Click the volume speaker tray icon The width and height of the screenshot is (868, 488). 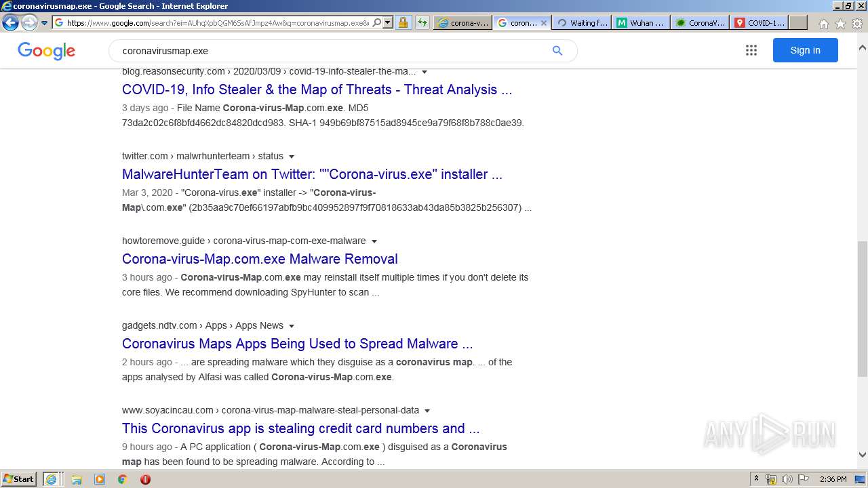(x=787, y=479)
